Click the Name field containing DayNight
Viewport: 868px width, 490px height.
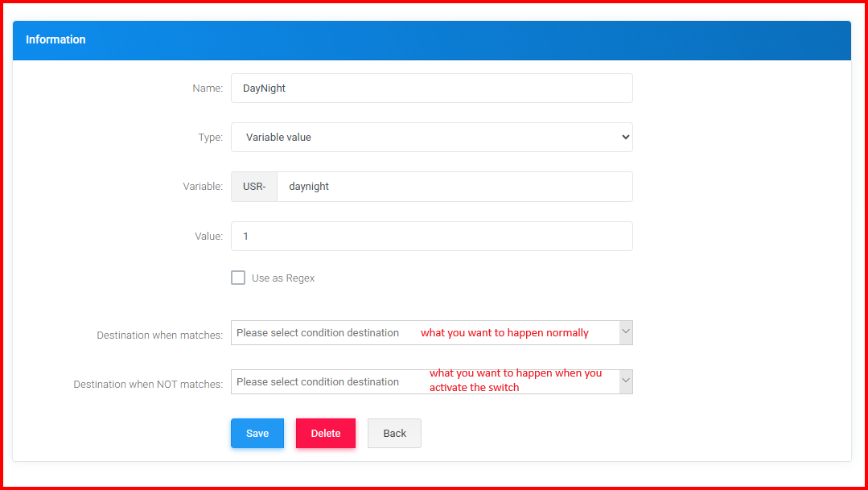(431, 89)
